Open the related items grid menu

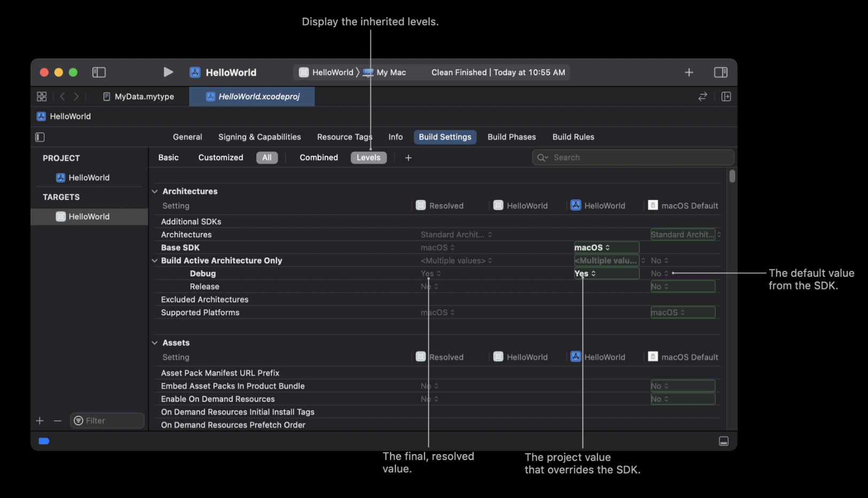click(42, 96)
